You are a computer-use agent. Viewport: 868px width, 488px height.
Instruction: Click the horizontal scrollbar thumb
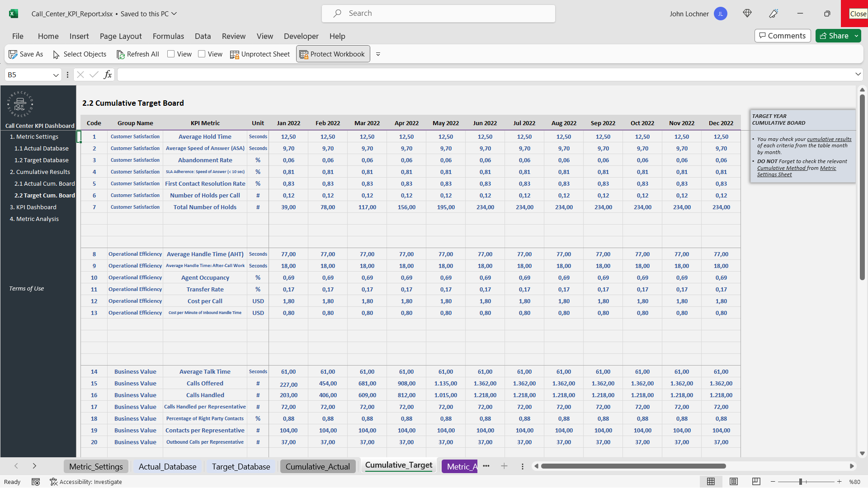point(633,466)
